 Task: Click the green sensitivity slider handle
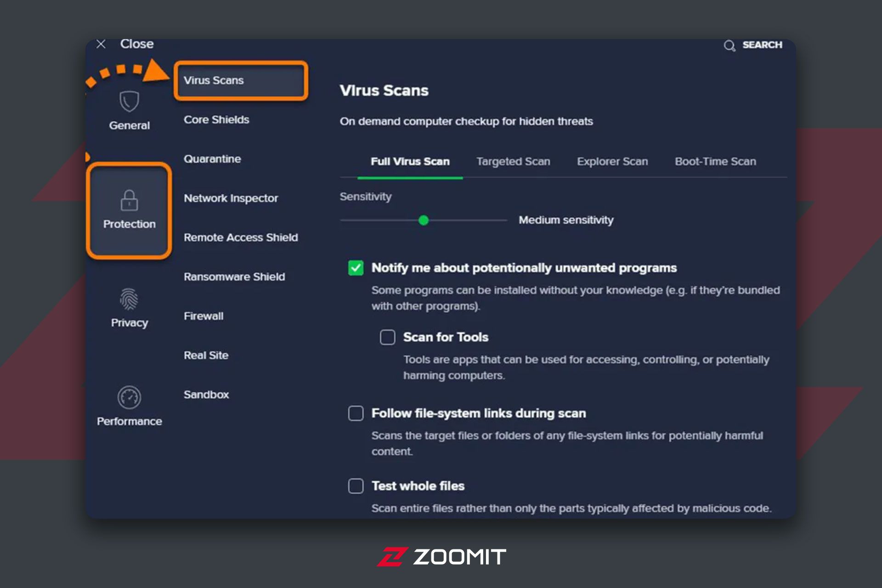pyautogui.click(x=424, y=220)
